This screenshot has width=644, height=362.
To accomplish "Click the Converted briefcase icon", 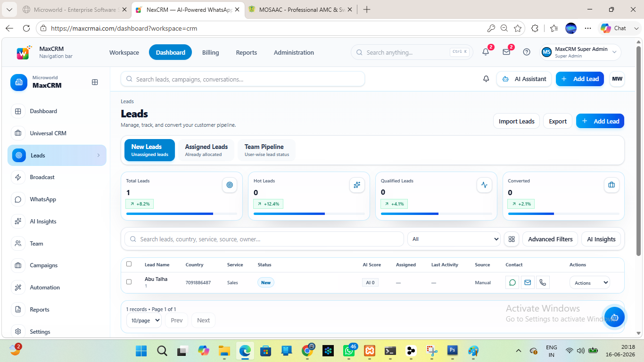I will pos(611,185).
